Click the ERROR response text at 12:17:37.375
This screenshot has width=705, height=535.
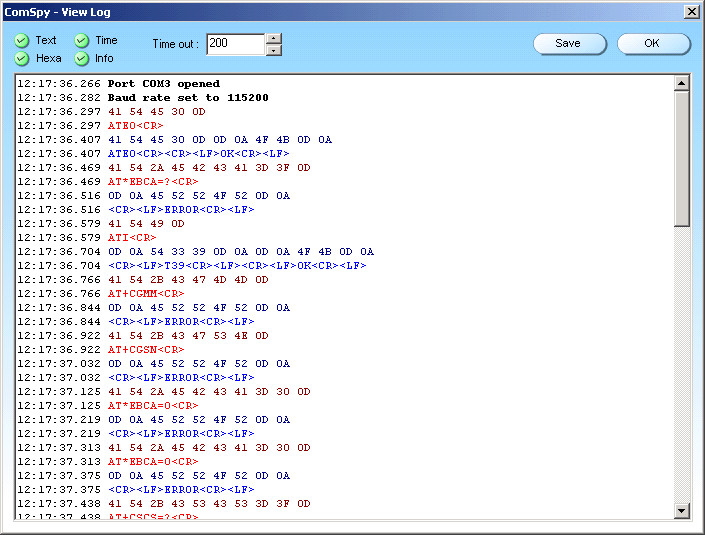(181, 490)
